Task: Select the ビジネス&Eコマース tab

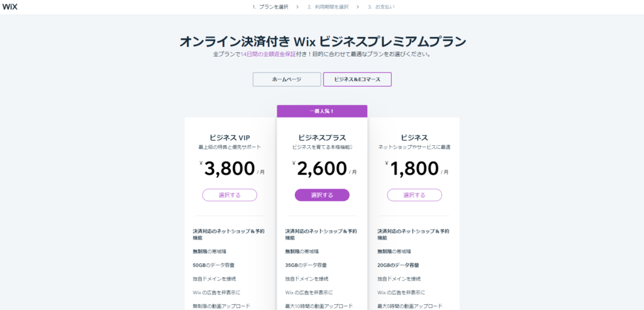Action: [357, 79]
